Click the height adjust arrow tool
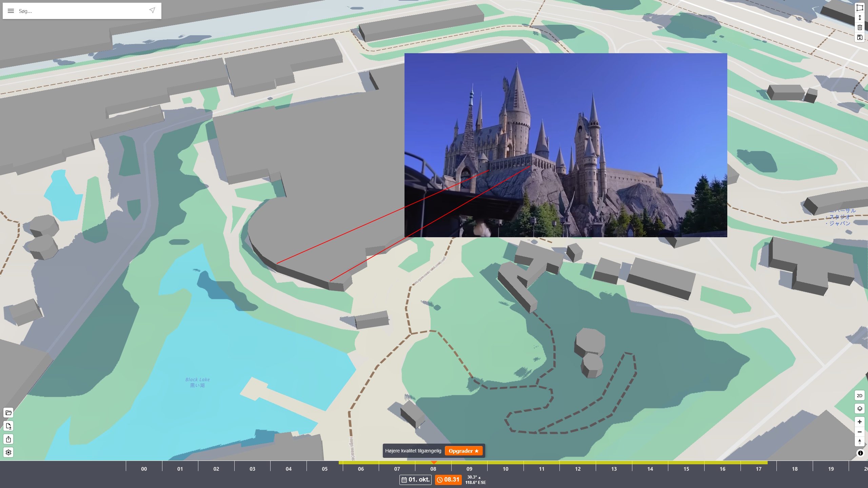868x488 pixels. tap(860, 18)
